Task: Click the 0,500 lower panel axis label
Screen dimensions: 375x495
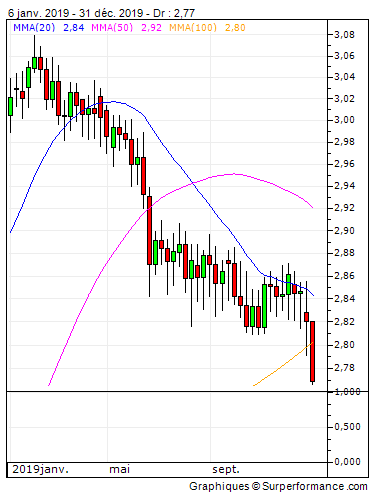Action: point(347,427)
